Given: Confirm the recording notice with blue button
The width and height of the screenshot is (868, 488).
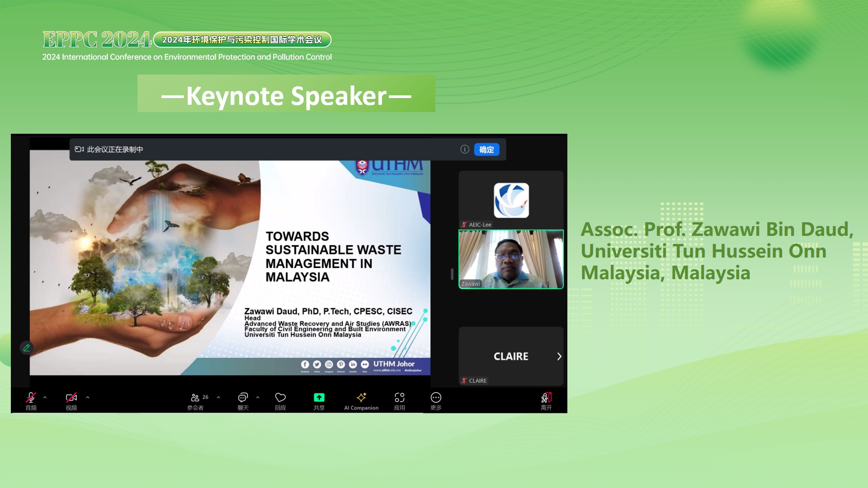Looking at the screenshot, I should pos(486,150).
